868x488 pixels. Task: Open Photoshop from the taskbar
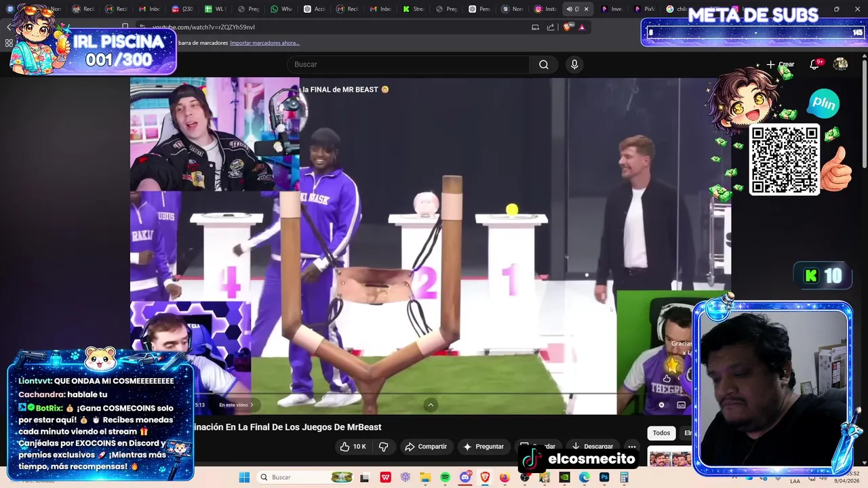(x=604, y=477)
